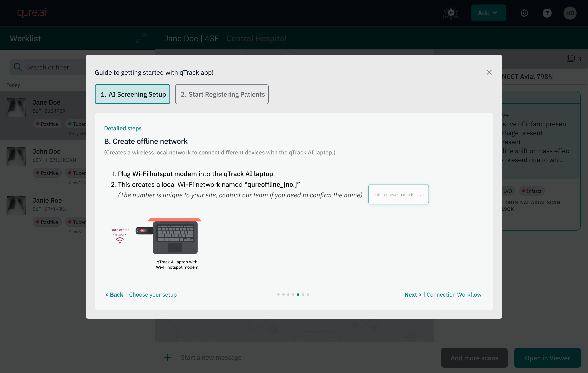Click the Open in Viewer button

tap(547, 358)
